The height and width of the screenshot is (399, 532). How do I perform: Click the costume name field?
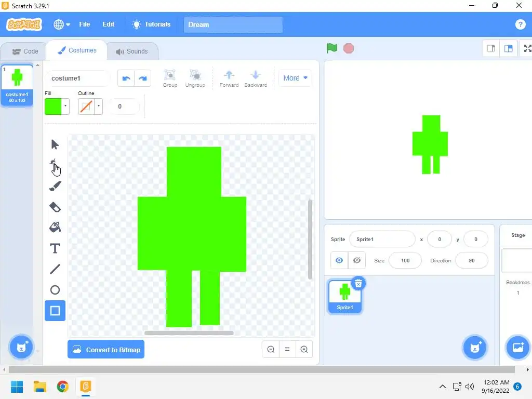coord(78,78)
